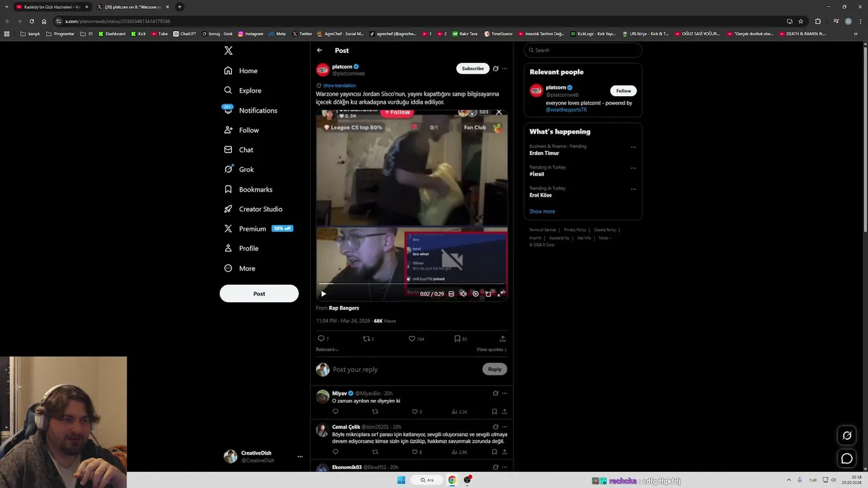The height and width of the screenshot is (488, 868).
Task: Open Home in the X sidebar
Action: pyautogui.click(x=241, y=70)
